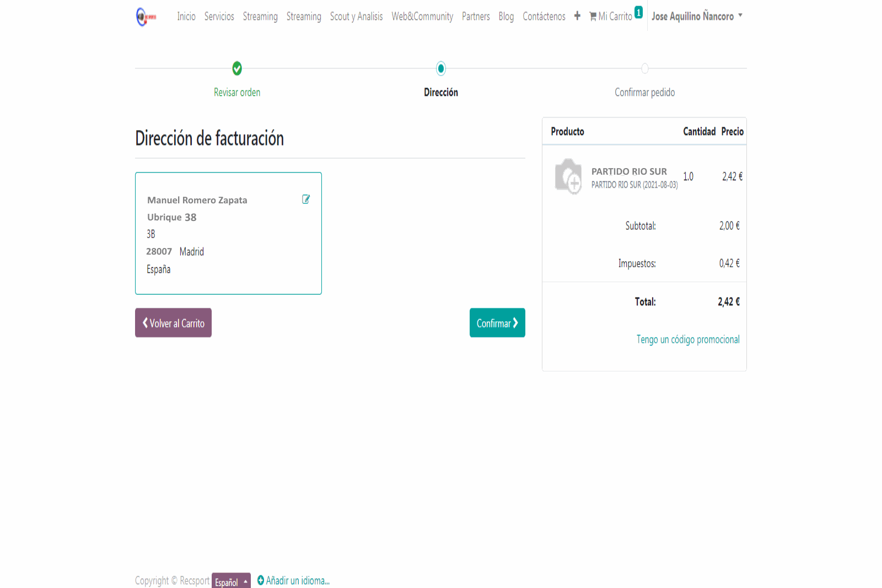Click the PARTIDO RIO SUR product image
Screen dimensions: 882x588
tap(568, 177)
